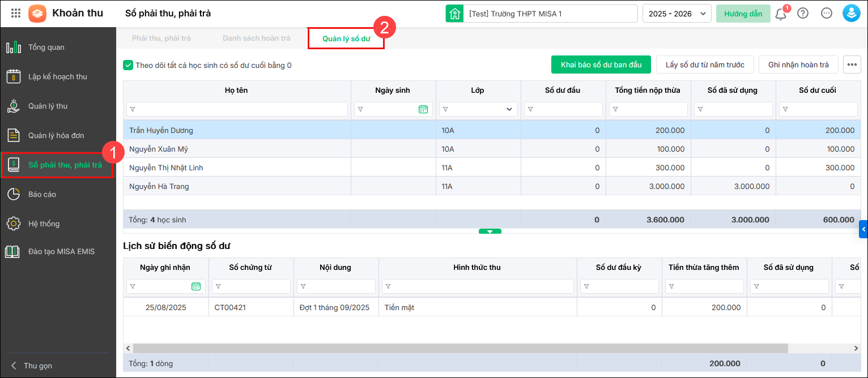Open the three-dot more options button
The image size is (868, 378).
coord(852,65)
